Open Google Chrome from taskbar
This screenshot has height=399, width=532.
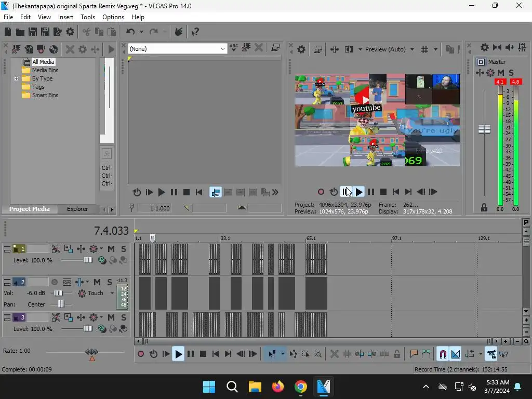(x=301, y=387)
